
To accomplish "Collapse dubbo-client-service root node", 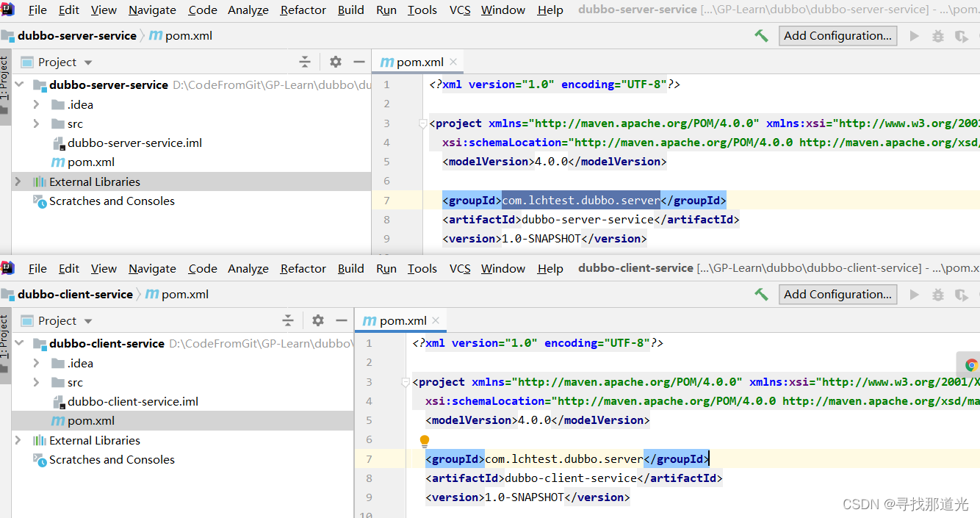I will (20, 343).
